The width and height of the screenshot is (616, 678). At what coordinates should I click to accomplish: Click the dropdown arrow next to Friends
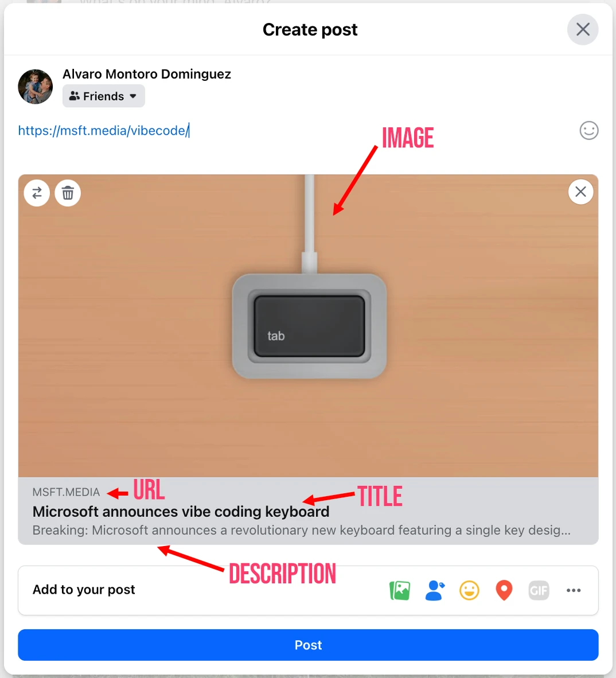pos(133,96)
